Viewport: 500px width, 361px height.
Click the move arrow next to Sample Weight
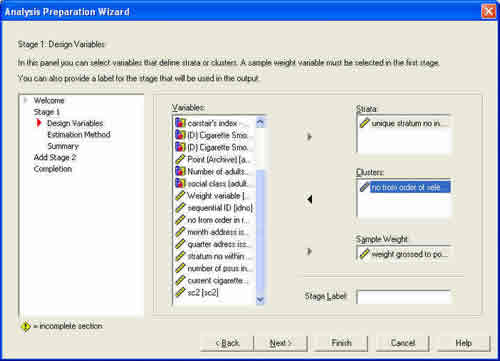pos(309,251)
